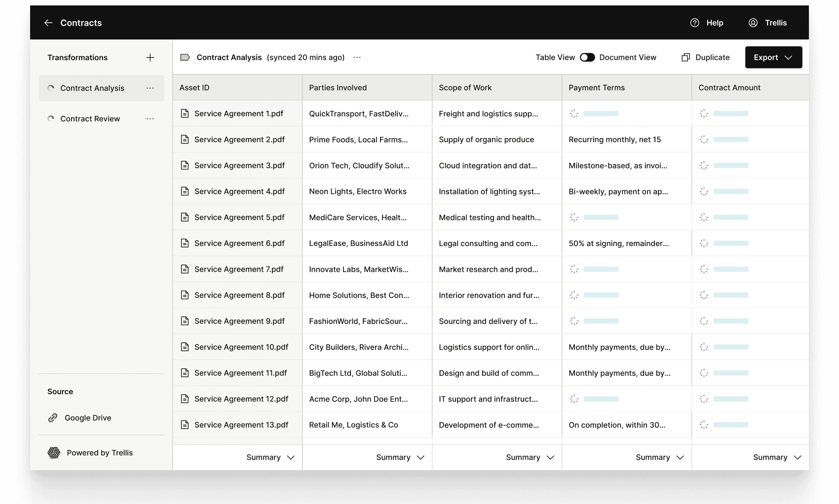Image resolution: width=839 pixels, height=504 pixels.
Task: Open Contract Analysis sidebar item options menu
Action: click(x=150, y=88)
